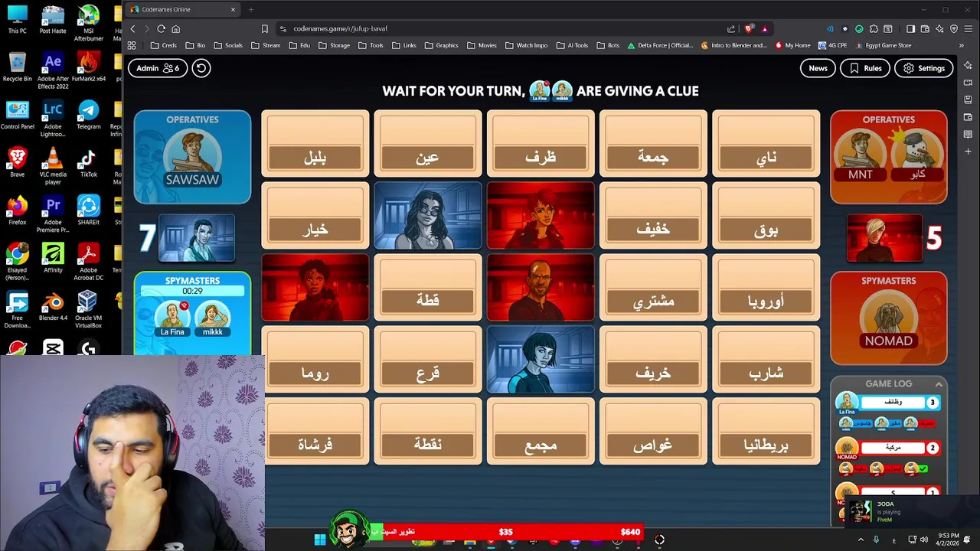This screenshot has height=551, width=980.
Task: Select the word card بوق
Action: tap(766, 215)
